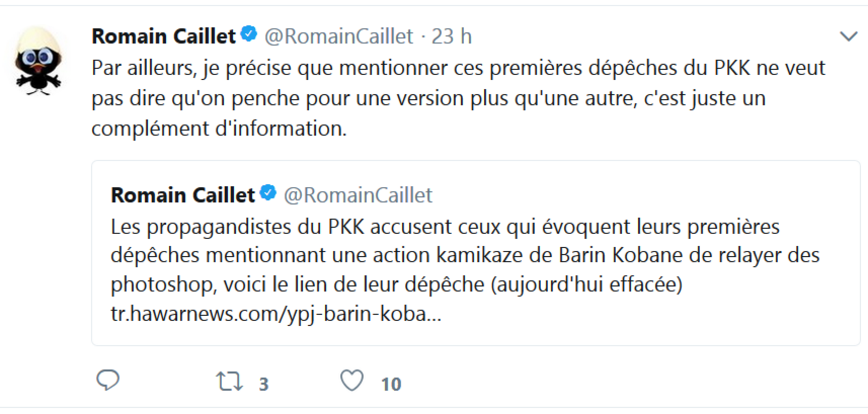Open the tr.hawarnews.com link in the quoted tweet
Screen dimensions: 868x414
[x=275, y=314]
